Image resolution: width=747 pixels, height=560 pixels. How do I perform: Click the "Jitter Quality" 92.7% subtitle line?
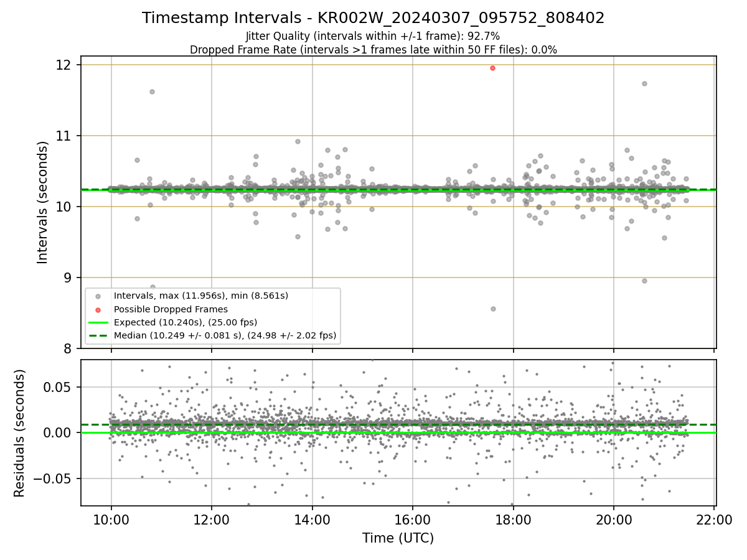(373, 36)
